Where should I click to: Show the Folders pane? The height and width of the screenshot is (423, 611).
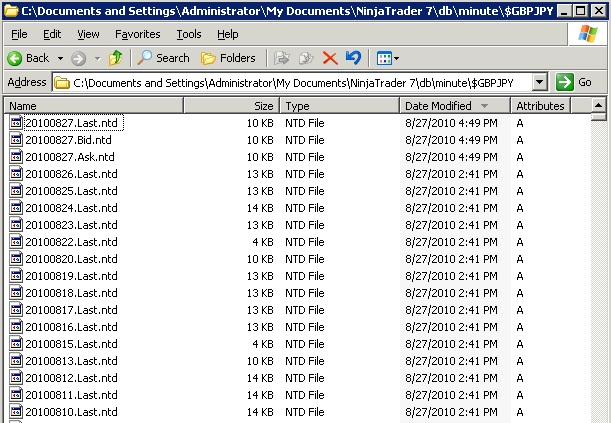(228, 58)
